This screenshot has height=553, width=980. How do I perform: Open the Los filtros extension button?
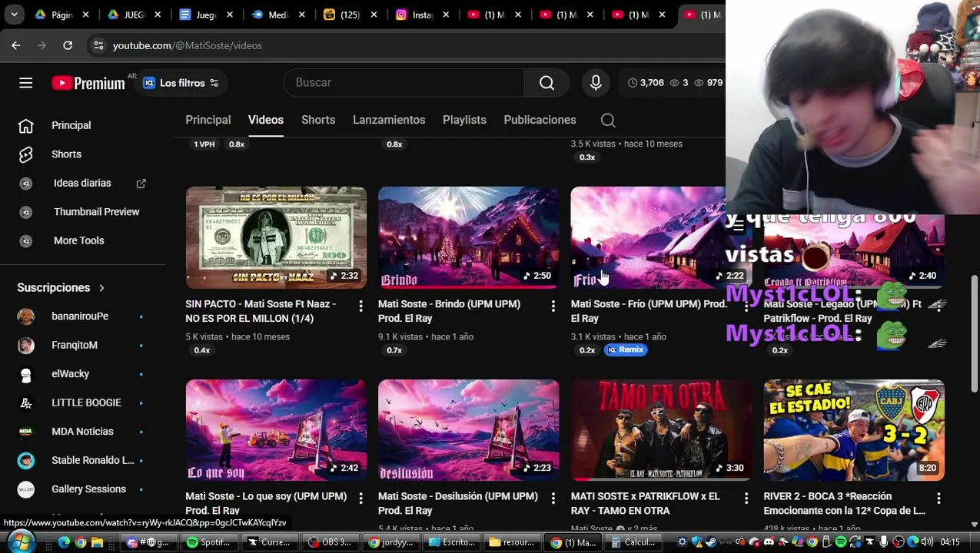(181, 83)
